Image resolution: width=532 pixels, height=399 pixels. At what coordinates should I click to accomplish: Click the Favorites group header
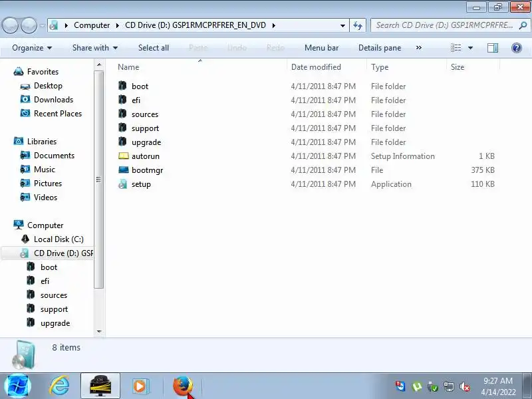click(x=43, y=72)
